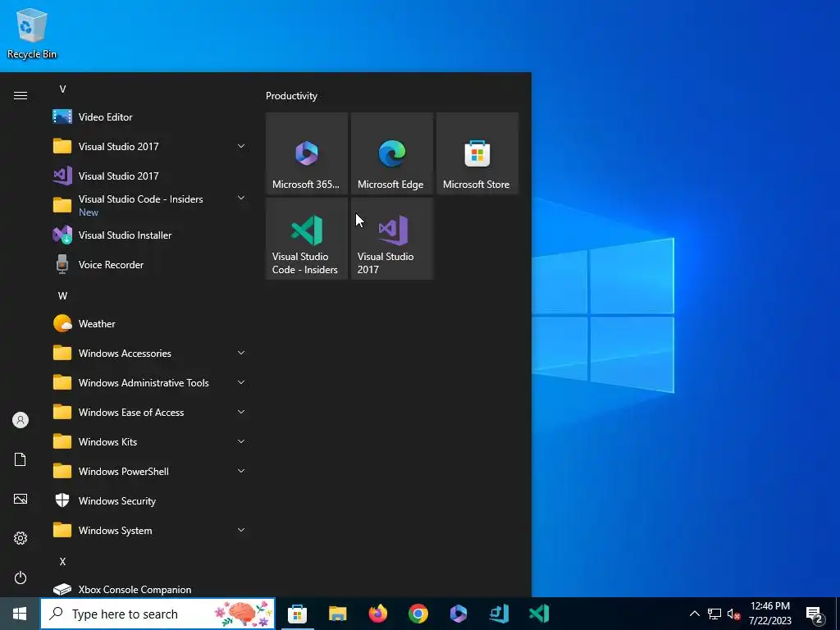840x630 pixels.
Task: Click the Power button in Start sidebar
Action: point(21,577)
